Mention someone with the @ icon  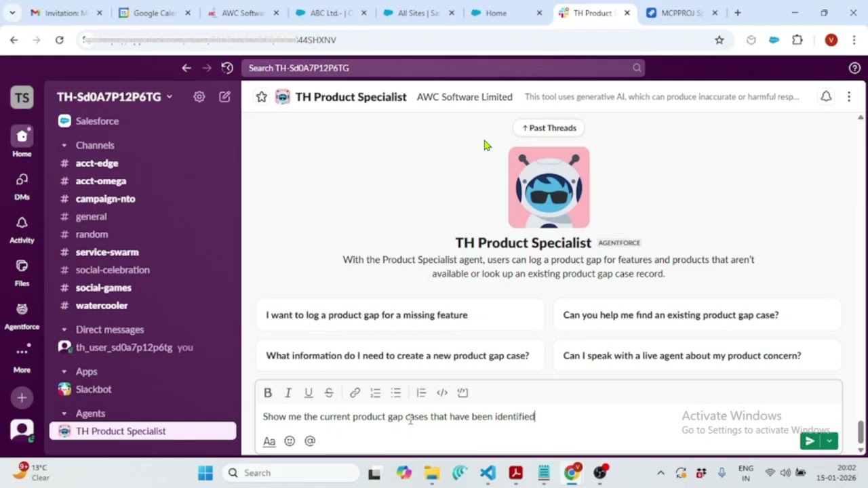[310, 441]
